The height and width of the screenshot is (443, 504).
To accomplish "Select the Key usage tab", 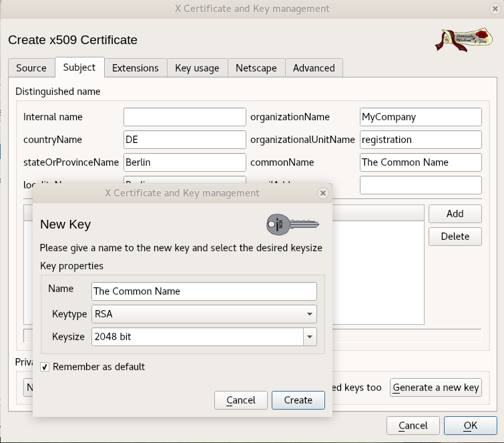I will click(x=196, y=68).
